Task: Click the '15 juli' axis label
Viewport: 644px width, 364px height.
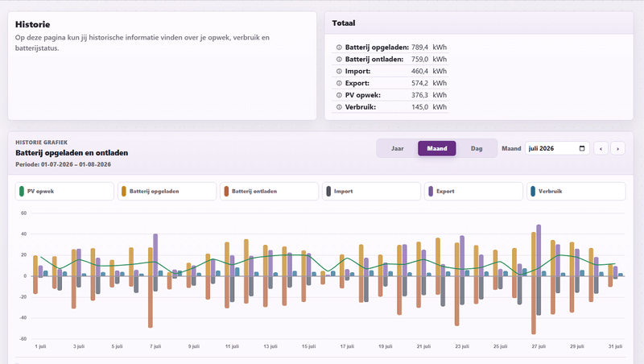Action: (308, 346)
